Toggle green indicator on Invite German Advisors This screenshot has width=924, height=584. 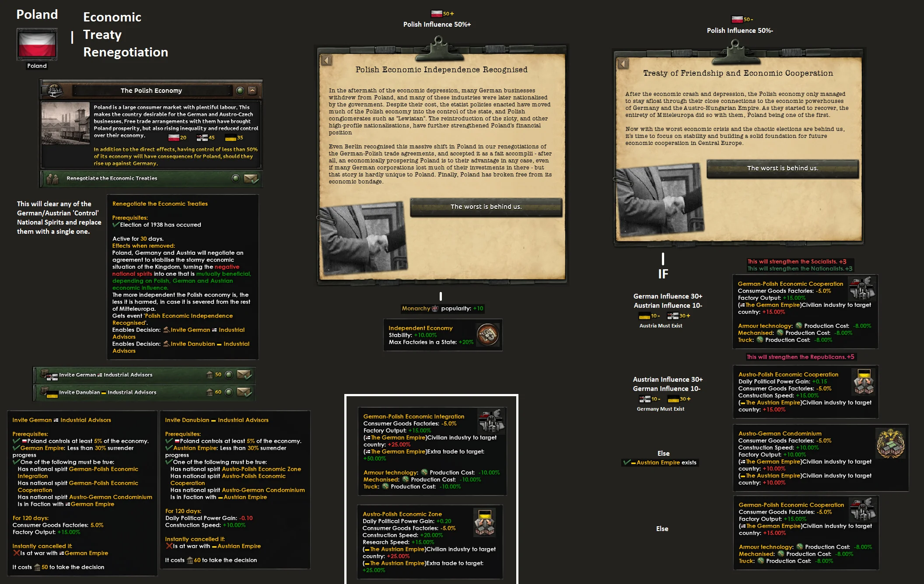[x=228, y=375]
